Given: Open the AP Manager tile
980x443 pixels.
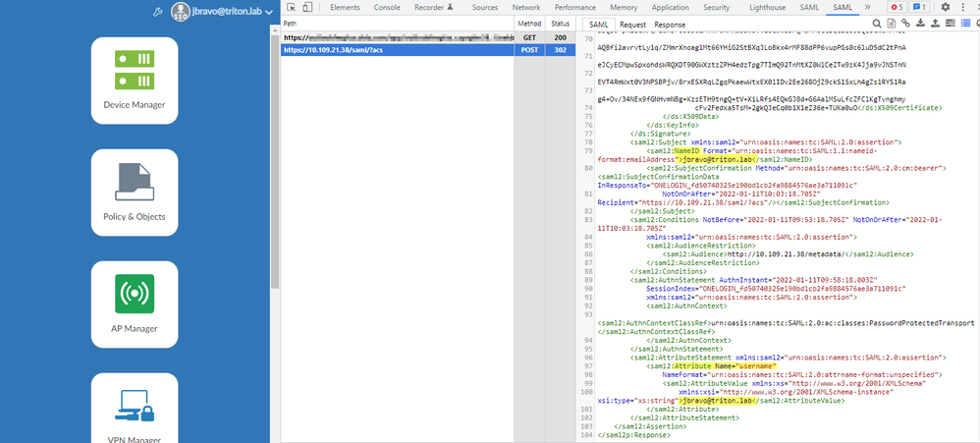Looking at the screenshot, I should pos(134,304).
